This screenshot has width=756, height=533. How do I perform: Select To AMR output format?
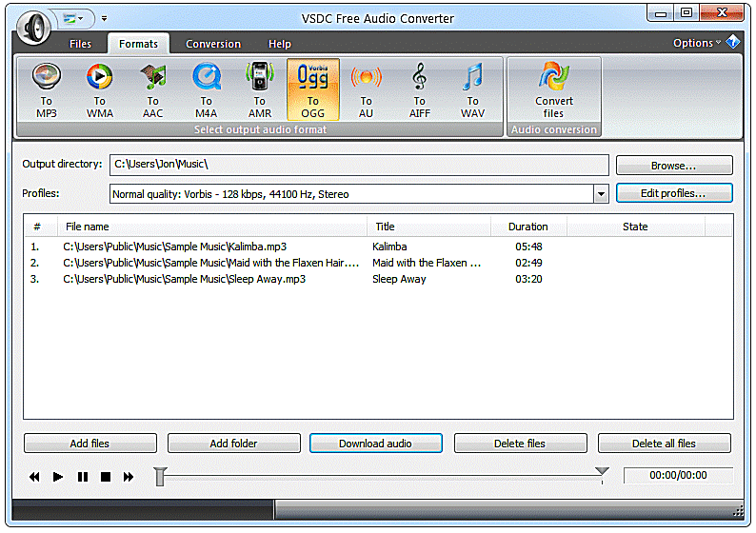[x=260, y=90]
